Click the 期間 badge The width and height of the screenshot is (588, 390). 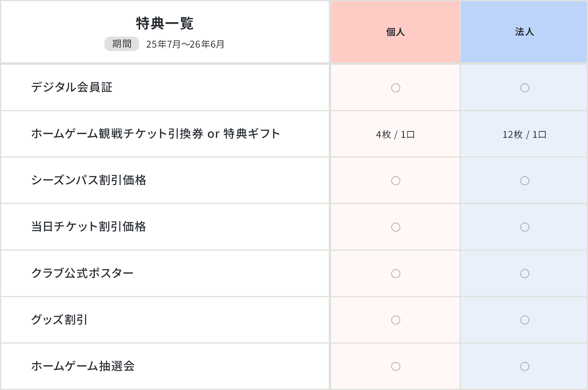pos(122,44)
